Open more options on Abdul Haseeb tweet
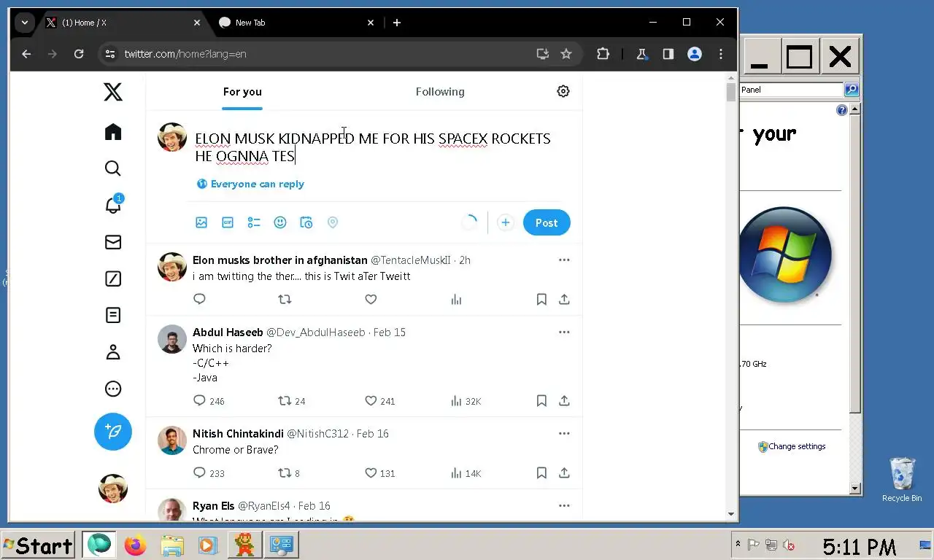Image resolution: width=934 pixels, height=560 pixels. point(564,332)
